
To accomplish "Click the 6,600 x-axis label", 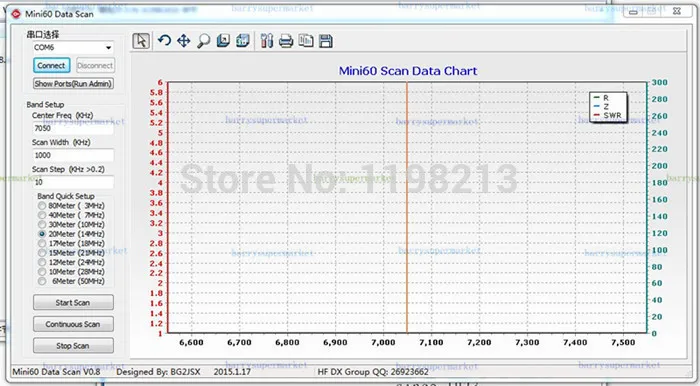I will [x=192, y=342].
